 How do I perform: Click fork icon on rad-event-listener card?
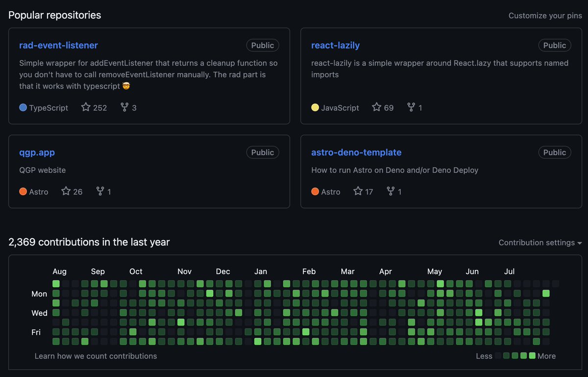pyautogui.click(x=124, y=107)
